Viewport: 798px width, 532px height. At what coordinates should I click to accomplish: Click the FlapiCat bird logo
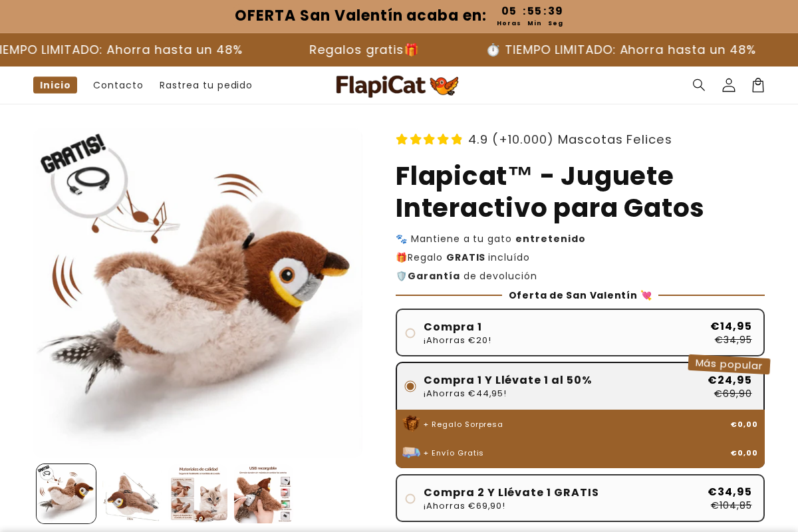pyautogui.click(x=397, y=85)
